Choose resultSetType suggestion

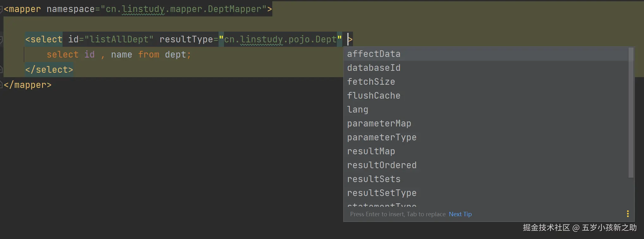(381, 193)
